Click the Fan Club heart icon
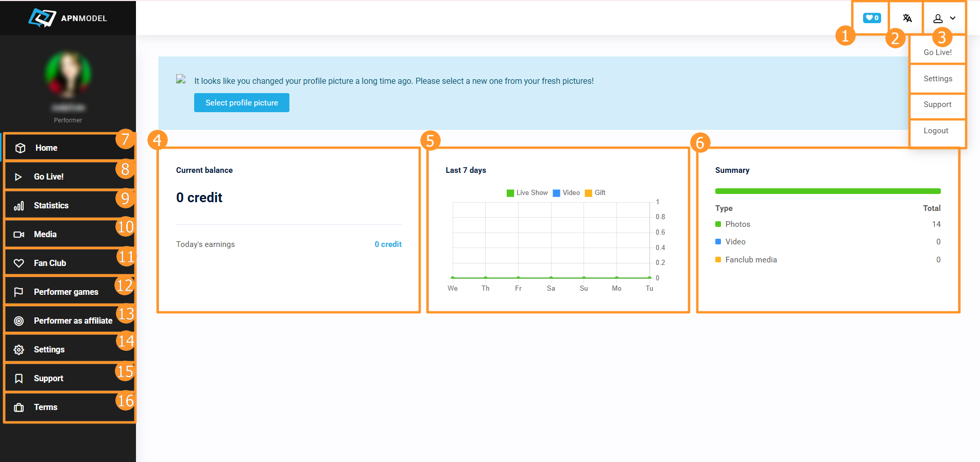Viewport: 980px width, 462px height. coord(19,263)
